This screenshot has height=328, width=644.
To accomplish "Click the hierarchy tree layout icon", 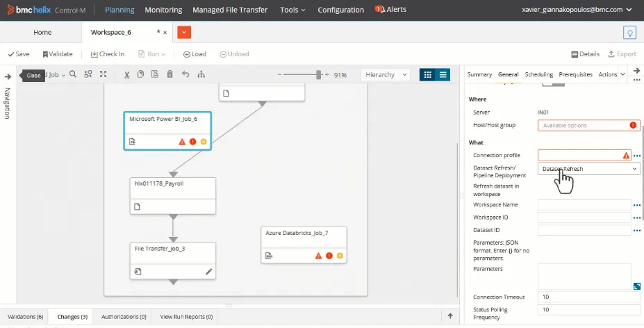I will [x=201, y=74].
